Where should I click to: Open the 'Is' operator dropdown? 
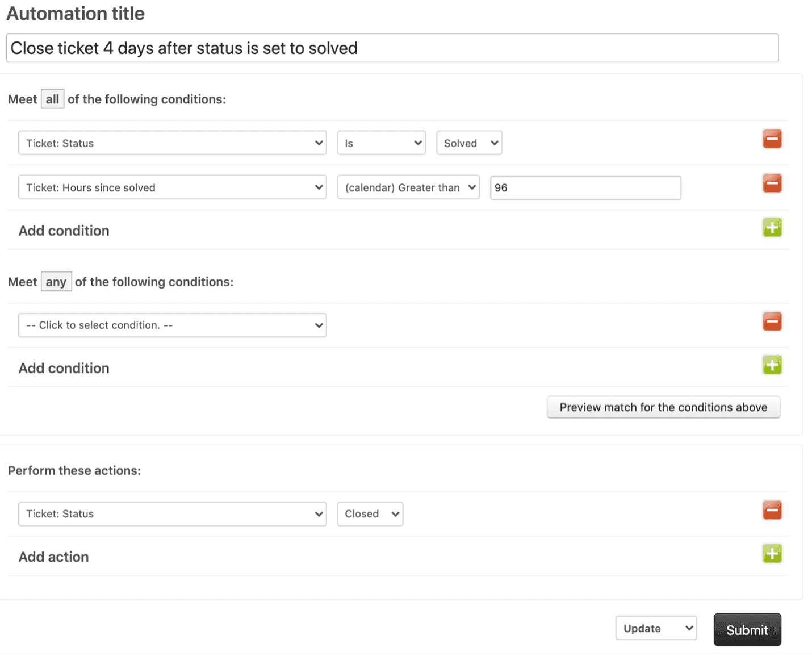coord(381,143)
